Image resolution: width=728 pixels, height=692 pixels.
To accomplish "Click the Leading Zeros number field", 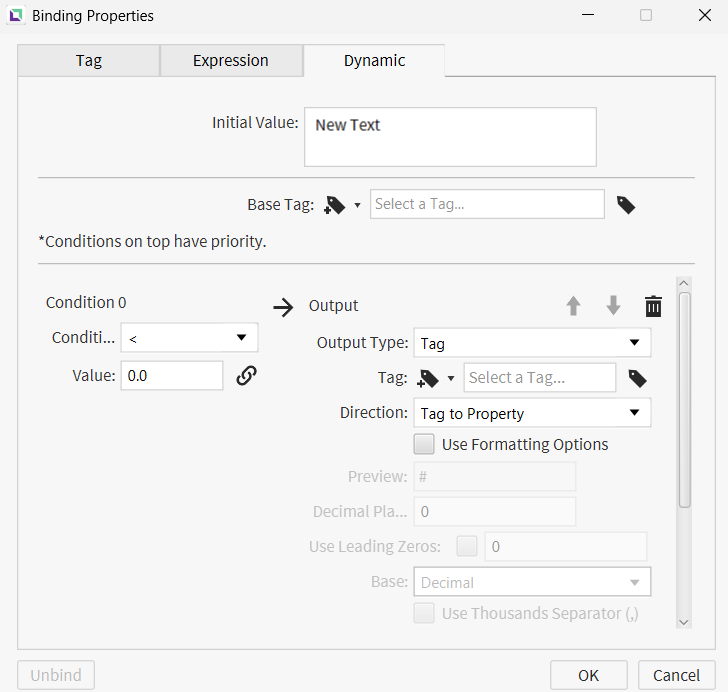I will [x=566, y=547].
